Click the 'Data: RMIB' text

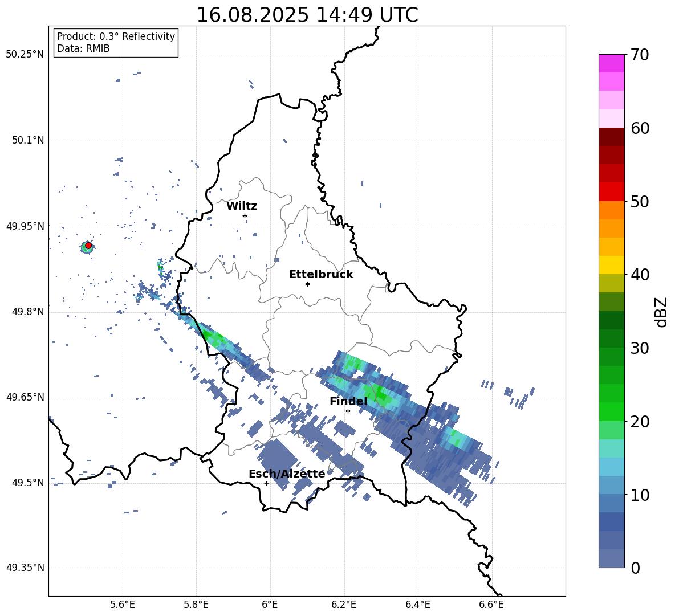click(83, 48)
